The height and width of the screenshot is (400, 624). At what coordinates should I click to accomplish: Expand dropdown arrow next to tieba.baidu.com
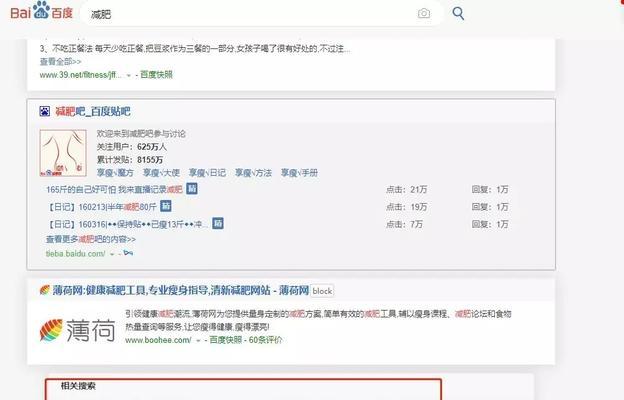click(112, 254)
